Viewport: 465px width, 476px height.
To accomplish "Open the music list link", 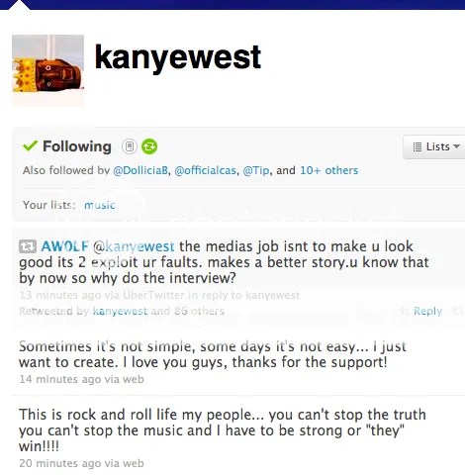I will 100,205.
